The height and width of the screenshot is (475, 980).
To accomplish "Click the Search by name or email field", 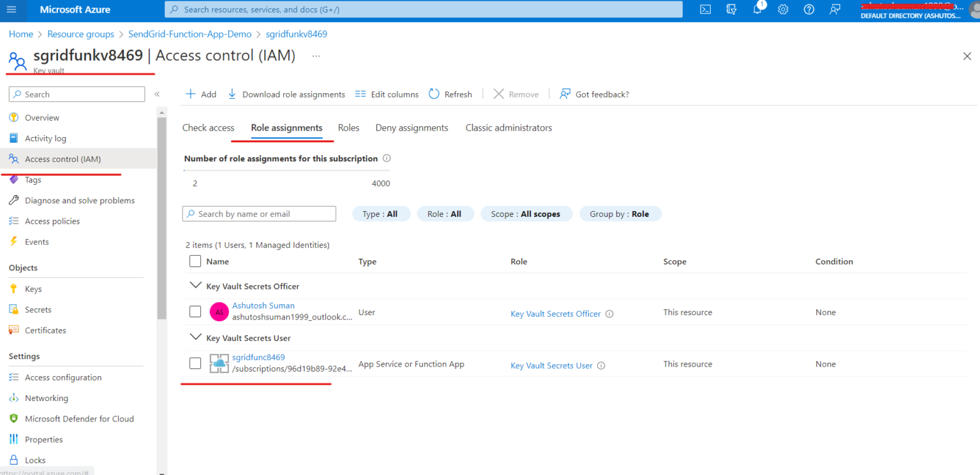I will click(258, 214).
